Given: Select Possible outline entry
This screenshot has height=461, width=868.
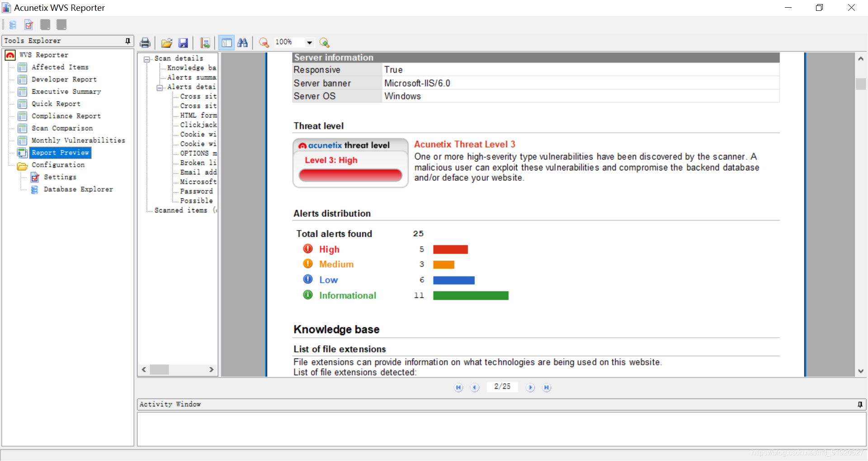Looking at the screenshot, I should 197,201.
